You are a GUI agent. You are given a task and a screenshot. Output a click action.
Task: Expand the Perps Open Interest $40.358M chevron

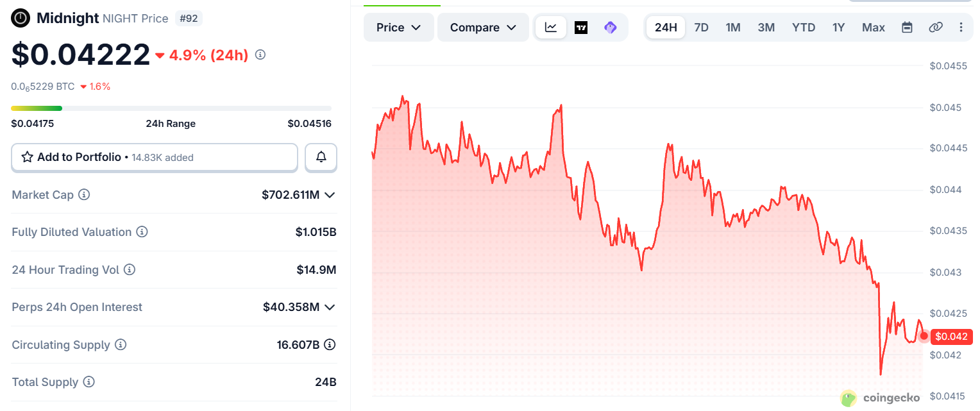click(x=330, y=307)
